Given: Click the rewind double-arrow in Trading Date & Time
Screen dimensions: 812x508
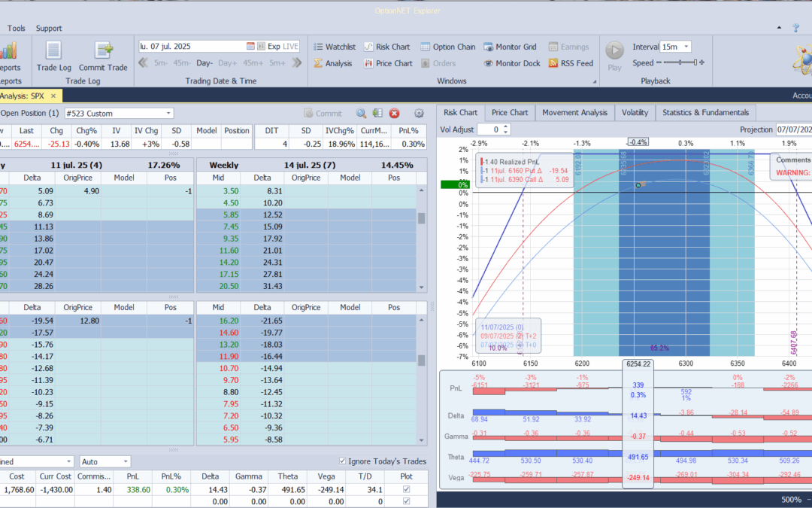Looking at the screenshot, I should click(x=144, y=62).
